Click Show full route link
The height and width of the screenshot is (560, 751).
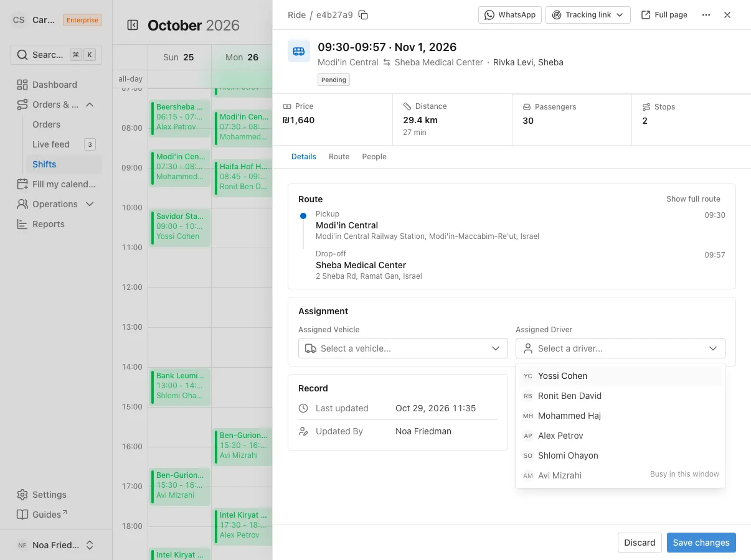pyautogui.click(x=693, y=199)
